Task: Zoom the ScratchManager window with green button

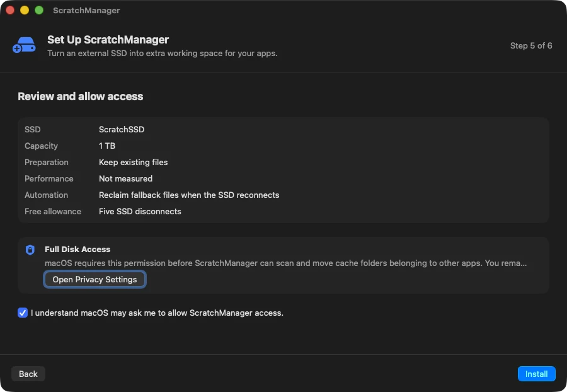Action: coord(39,10)
